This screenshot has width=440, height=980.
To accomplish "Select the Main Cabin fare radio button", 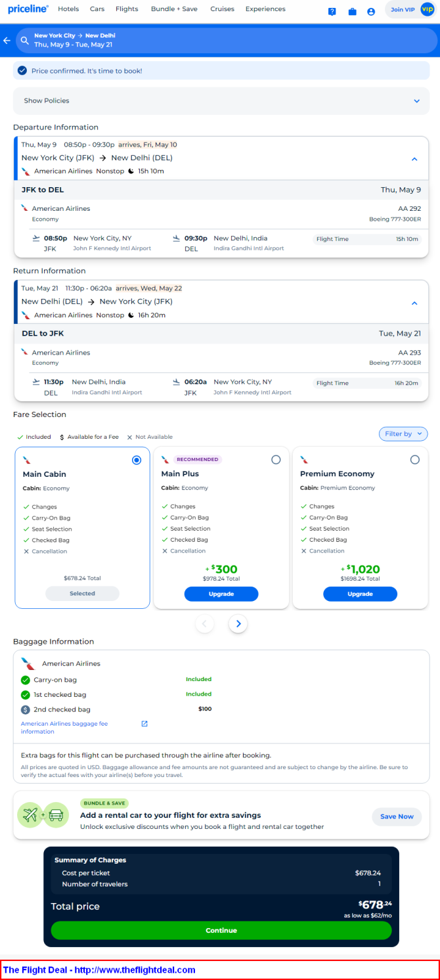I will pos(137,460).
